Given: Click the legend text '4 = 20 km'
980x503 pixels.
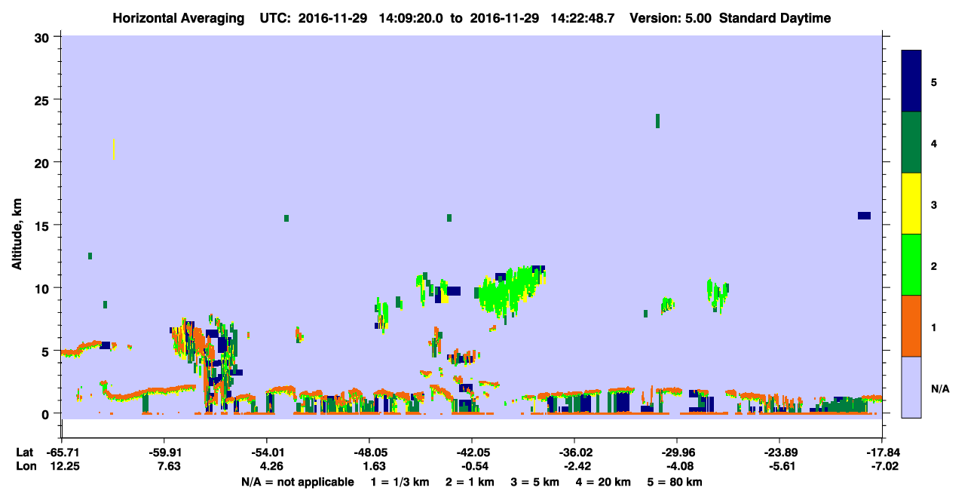Looking at the screenshot, I should pyautogui.click(x=604, y=482).
